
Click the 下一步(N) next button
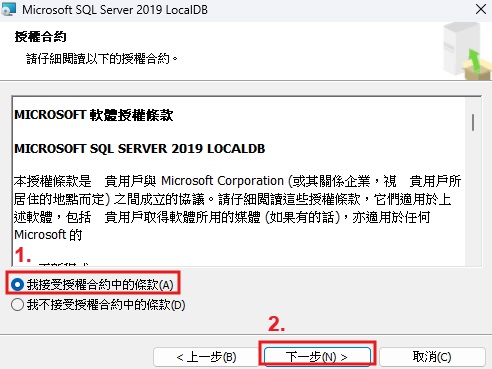[x=317, y=357]
